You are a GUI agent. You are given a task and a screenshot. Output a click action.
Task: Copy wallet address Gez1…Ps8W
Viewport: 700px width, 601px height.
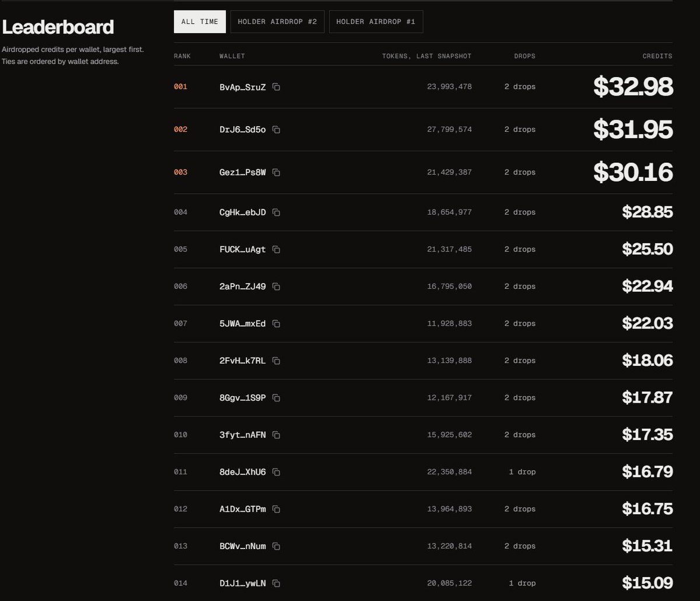(276, 173)
